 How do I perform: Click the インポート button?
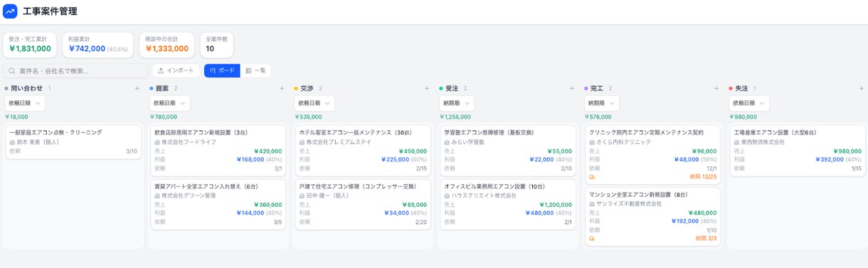(x=176, y=70)
